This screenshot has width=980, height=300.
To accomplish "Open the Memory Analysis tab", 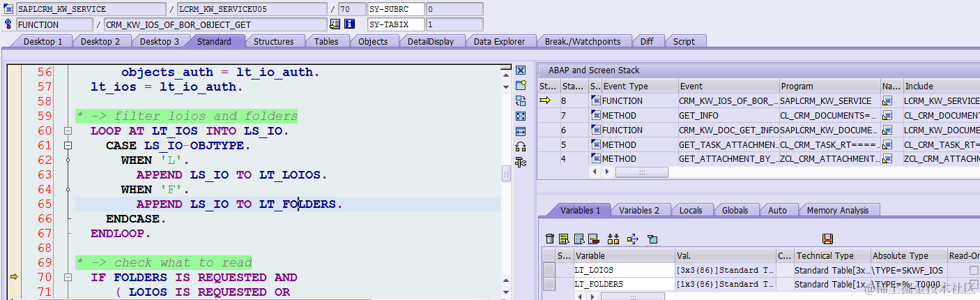I will (838, 210).
